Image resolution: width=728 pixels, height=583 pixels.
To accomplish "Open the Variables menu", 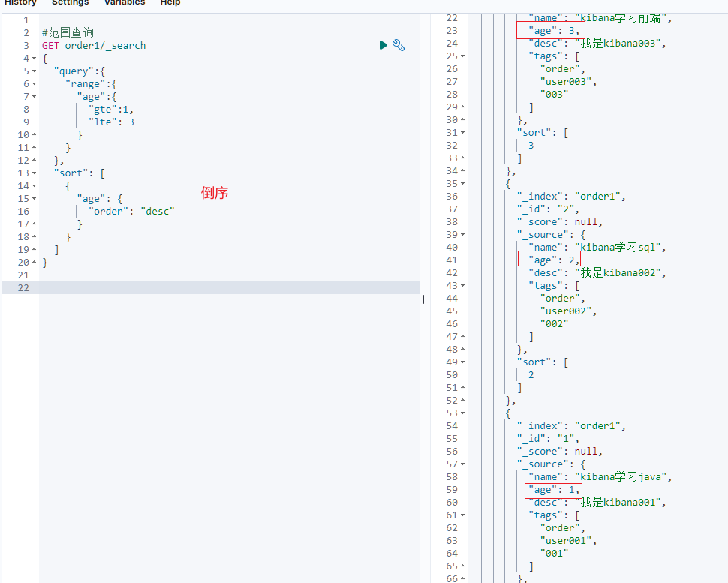I will tap(125, 3).
